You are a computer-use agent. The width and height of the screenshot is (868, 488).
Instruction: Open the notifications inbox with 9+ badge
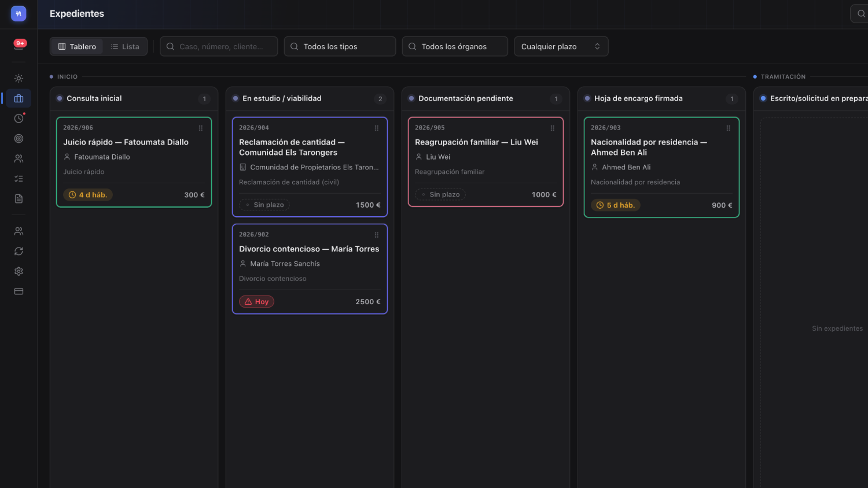(x=19, y=45)
